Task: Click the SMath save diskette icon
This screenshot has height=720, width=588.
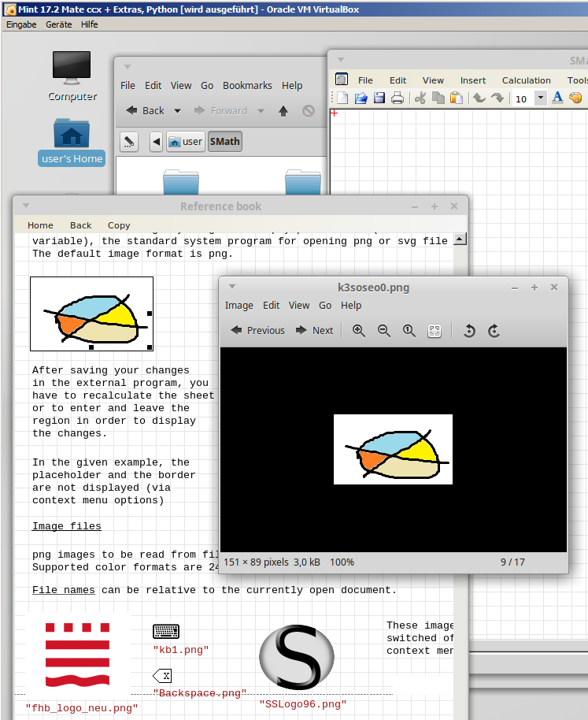Action: point(379,98)
